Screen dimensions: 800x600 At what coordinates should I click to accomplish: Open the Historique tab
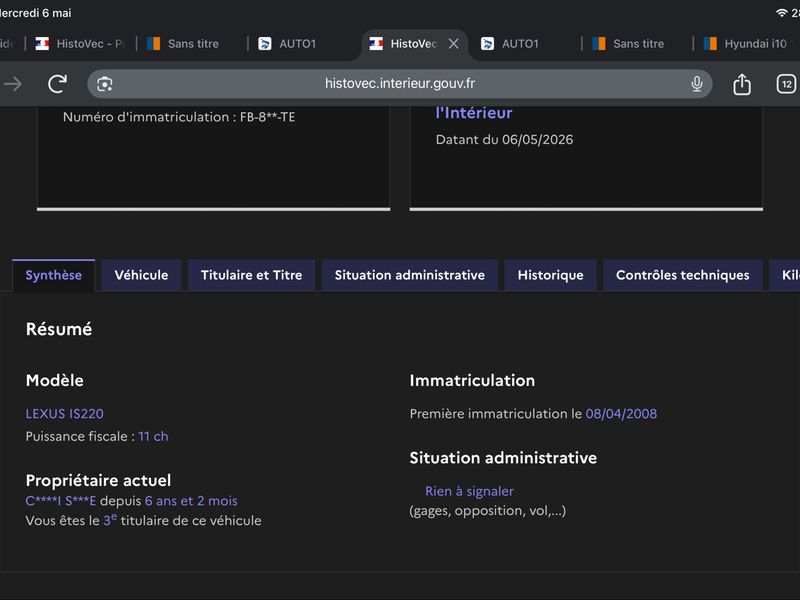(551, 275)
